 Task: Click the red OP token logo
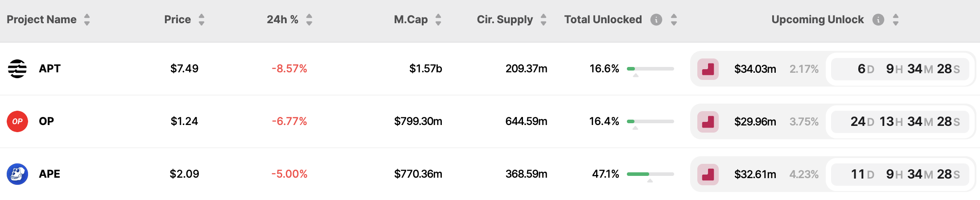click(x=17, y=121)
